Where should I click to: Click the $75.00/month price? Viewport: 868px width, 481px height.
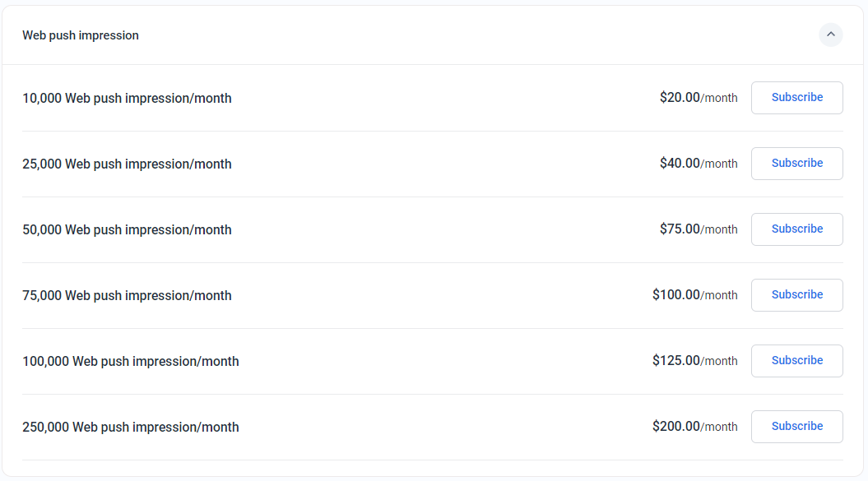tap(698, 229)
